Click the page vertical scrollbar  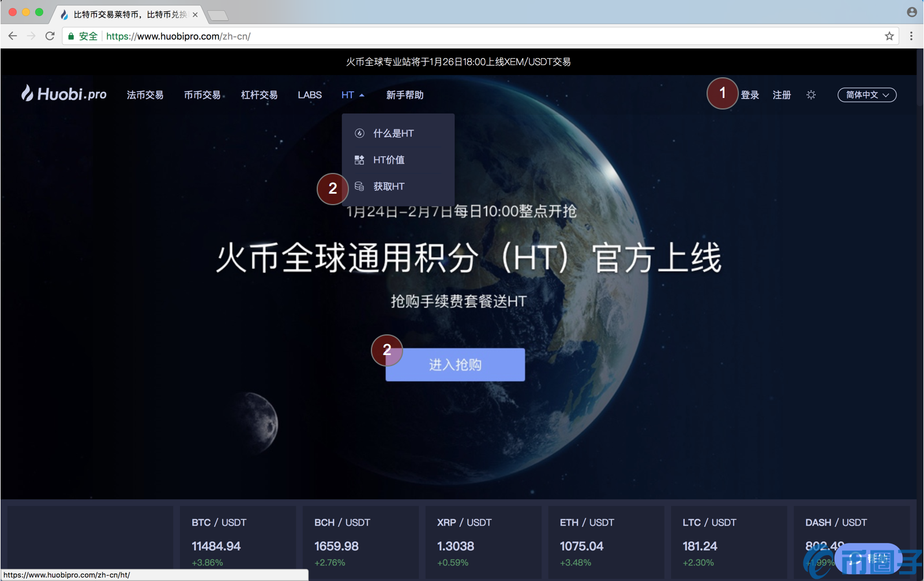point(920,77)
